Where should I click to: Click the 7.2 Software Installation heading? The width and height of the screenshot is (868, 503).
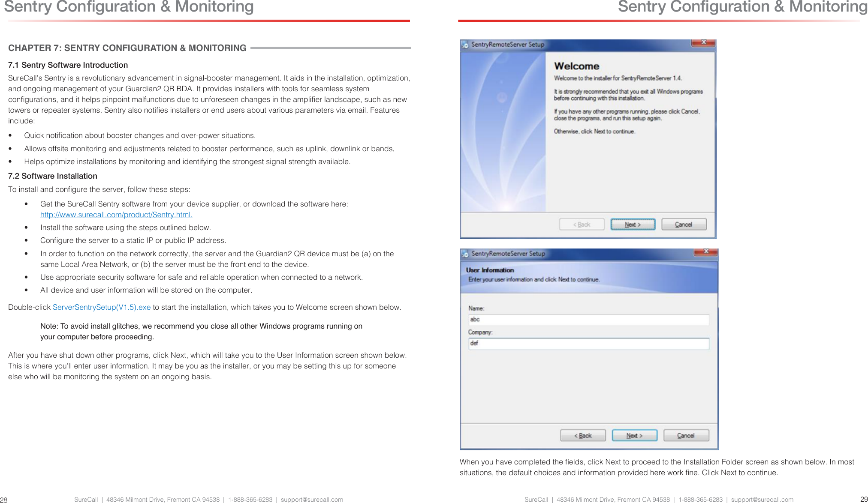(53, 176)
